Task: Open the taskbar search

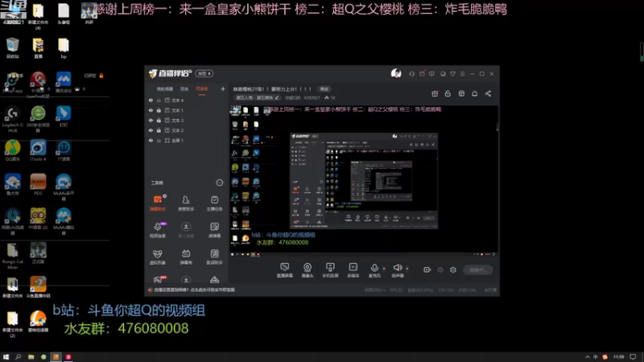Action: 18,357
